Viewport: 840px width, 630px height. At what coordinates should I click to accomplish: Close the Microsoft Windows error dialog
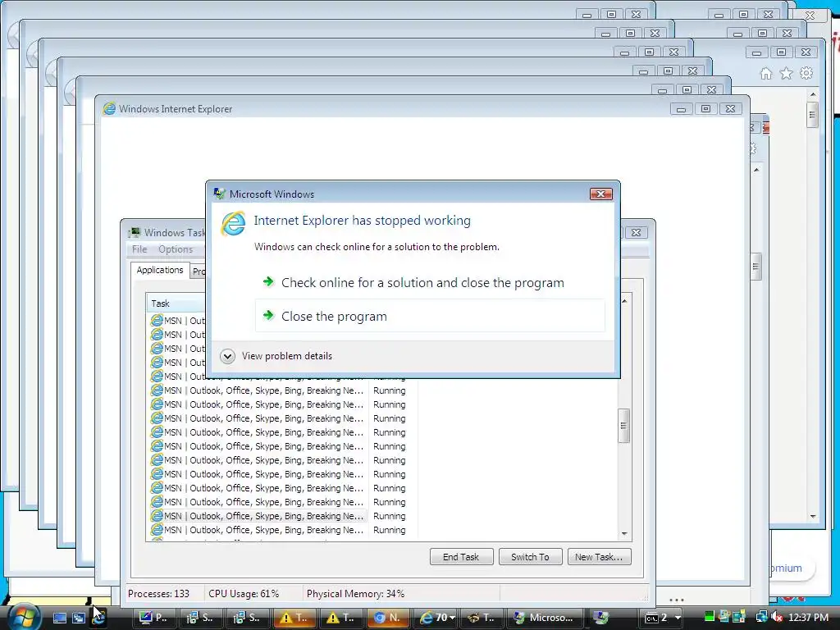point(600,194)
